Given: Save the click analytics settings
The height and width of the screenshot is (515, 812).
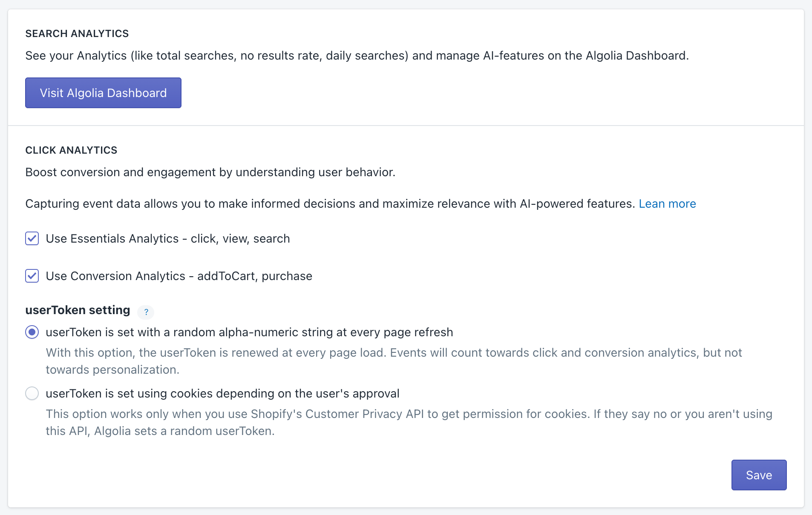Looking at the screenshot, I should click(x=758, y=475).
